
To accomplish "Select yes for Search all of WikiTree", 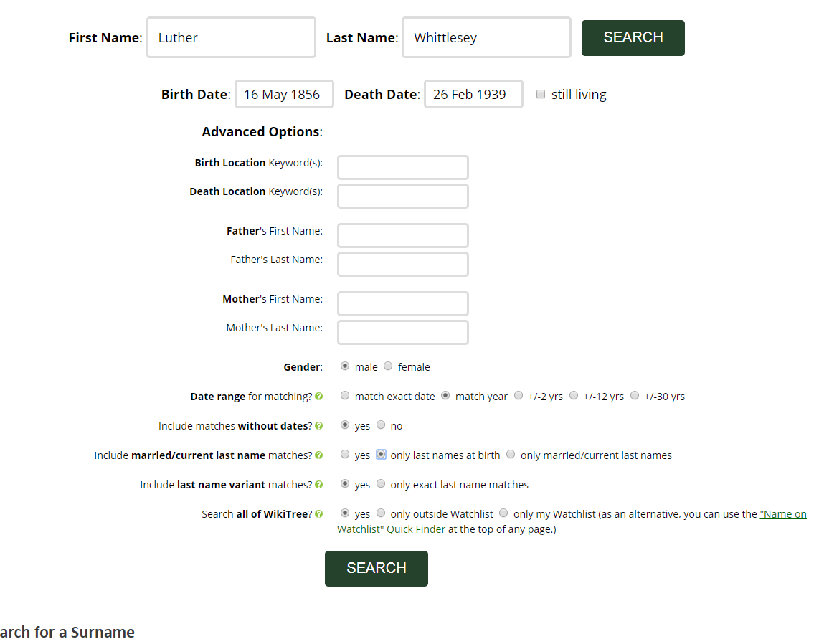I will [345, 513].
